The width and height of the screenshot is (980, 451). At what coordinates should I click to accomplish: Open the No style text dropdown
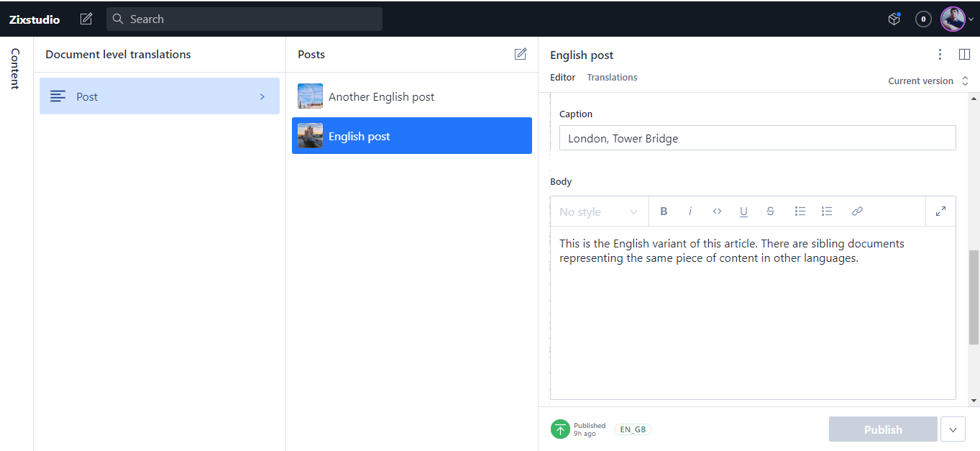pos(599,211)
